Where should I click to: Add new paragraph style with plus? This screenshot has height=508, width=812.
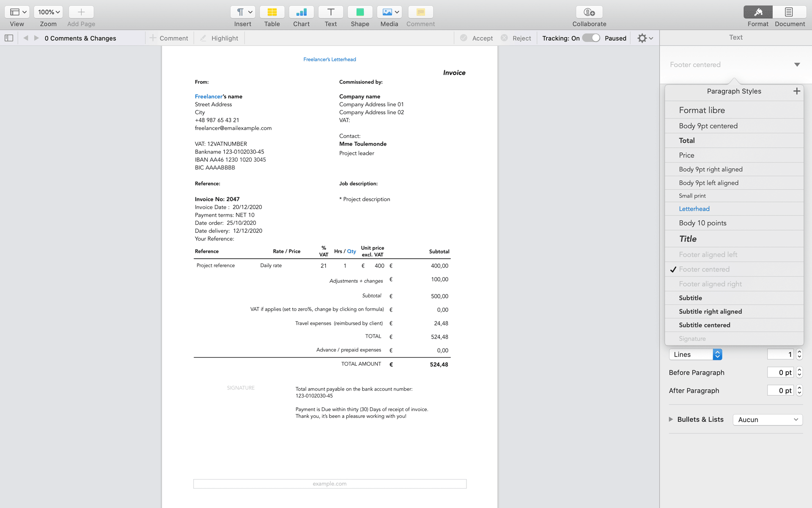pos(796,91)
